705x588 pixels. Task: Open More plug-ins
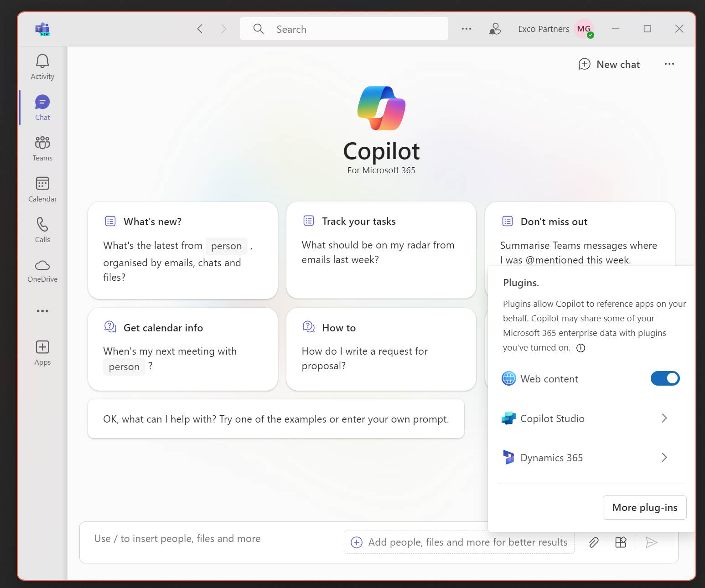click(645, 507)
